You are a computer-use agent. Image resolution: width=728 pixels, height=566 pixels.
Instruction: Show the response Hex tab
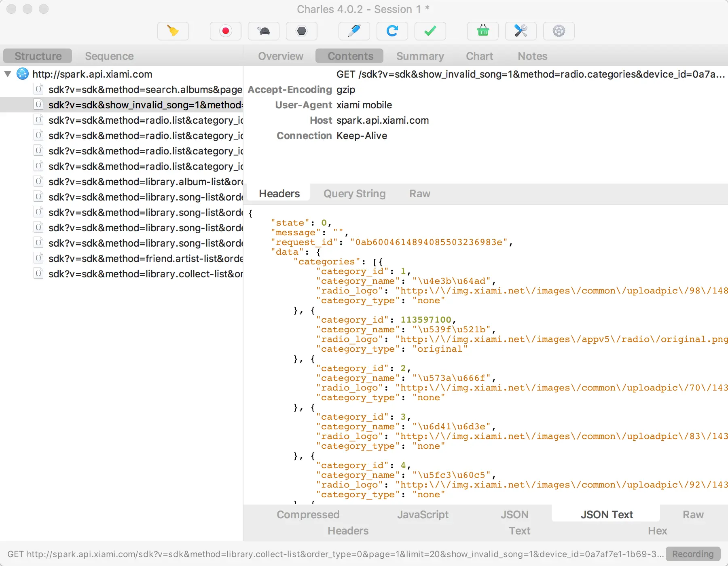657,530
